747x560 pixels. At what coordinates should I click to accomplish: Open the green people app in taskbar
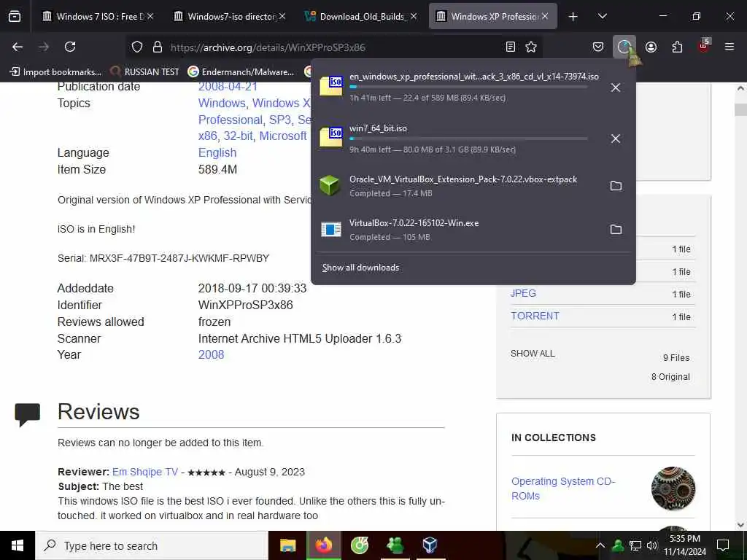(395, 545)
